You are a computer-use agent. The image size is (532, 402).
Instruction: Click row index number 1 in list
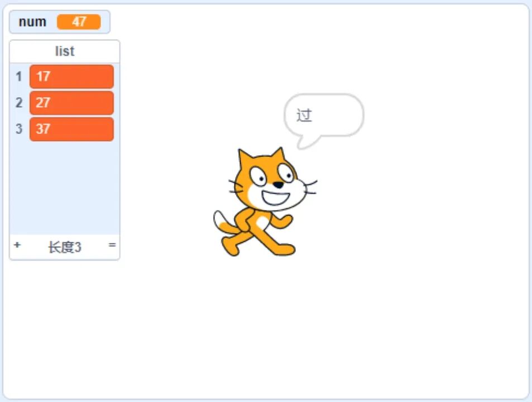click(19, 76)
